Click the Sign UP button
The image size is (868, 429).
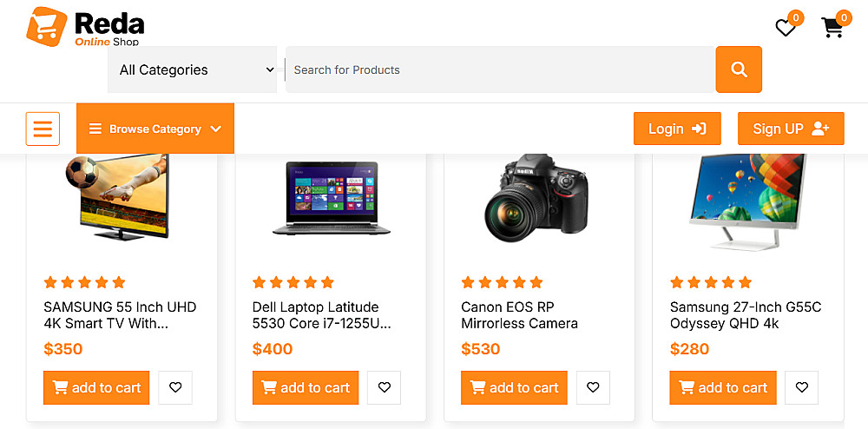791,129
